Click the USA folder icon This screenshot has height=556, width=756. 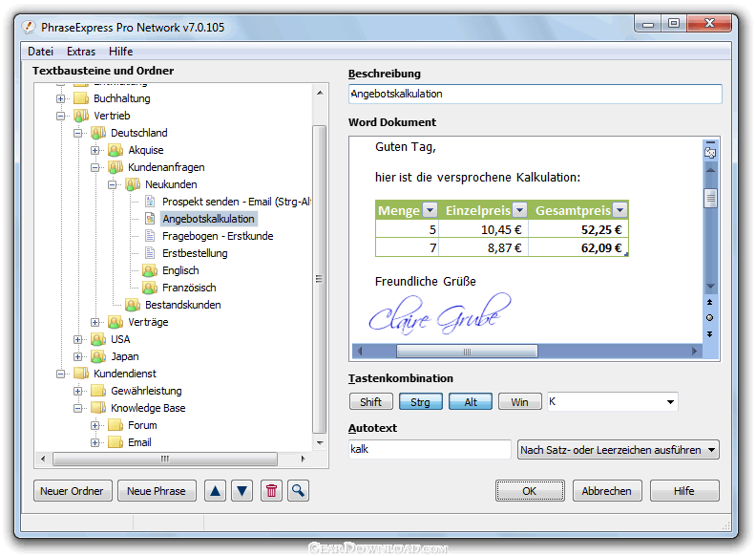pyautogui.click(x=98, y=339)
